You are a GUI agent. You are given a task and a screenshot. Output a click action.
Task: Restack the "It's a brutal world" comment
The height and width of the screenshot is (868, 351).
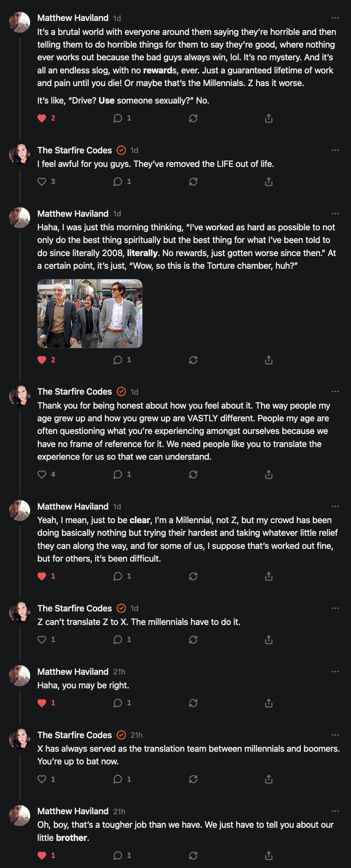tap(193, 118)
